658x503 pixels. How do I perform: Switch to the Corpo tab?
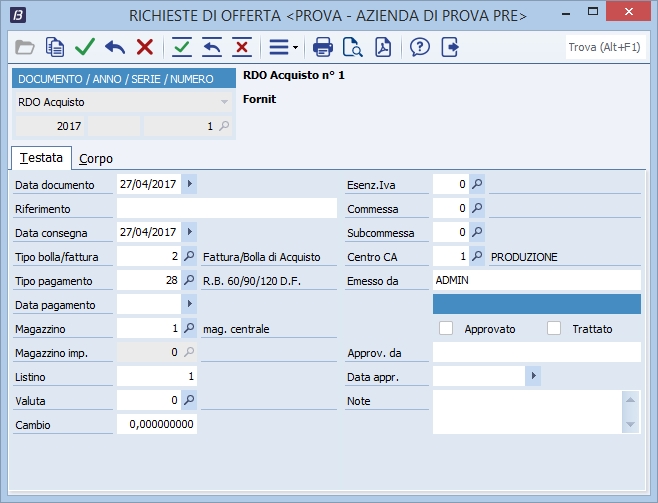[x=96, y=158]
